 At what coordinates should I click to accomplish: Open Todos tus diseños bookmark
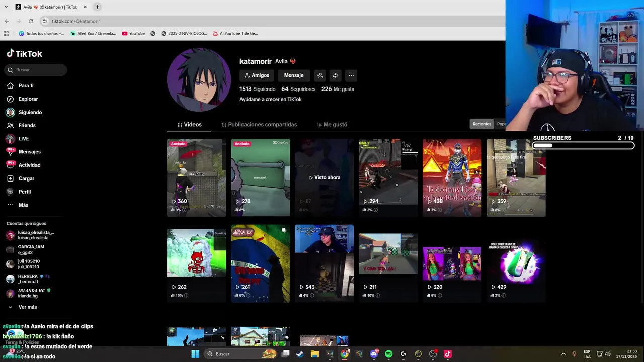tap(41, 34)
